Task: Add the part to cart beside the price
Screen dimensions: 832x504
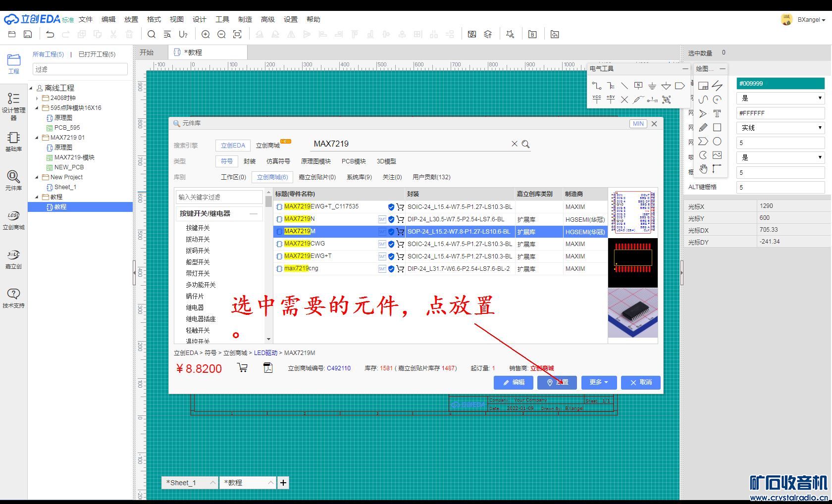Action: pos(242,368)
